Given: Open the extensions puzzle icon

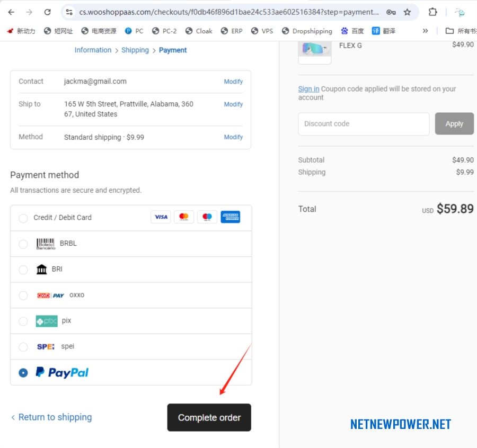Looking at the screenshot, I should [432, 12].
